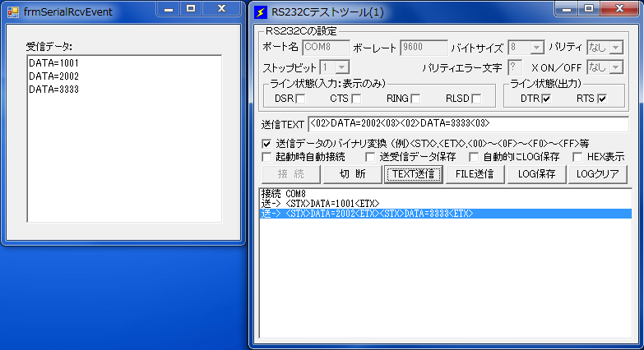
Task: Click the パリティエラー文字 field
Action: (515, 67)
